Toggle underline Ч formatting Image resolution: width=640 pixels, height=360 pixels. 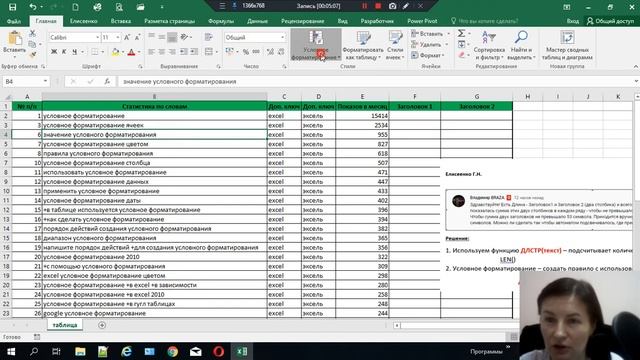(x=74, y=52)
